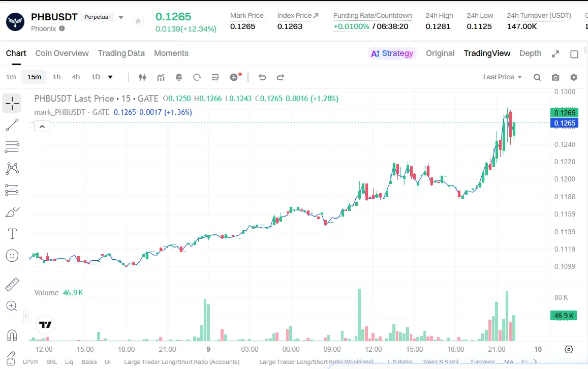Toggle Large Trader Long/Short Ratio (Accounts)
Screen dimensions: 588x369
point(182,362)
